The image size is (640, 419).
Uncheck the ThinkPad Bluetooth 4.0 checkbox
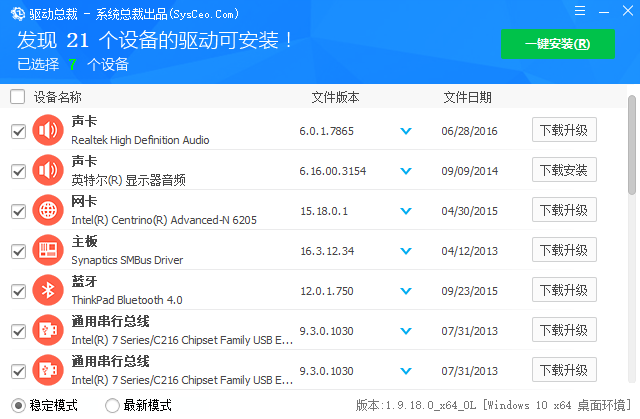pos(18,291)
